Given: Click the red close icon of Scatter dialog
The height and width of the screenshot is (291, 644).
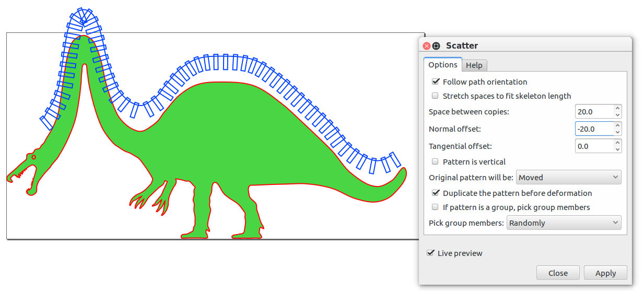Looking at the screenshot, I should 427,46.
